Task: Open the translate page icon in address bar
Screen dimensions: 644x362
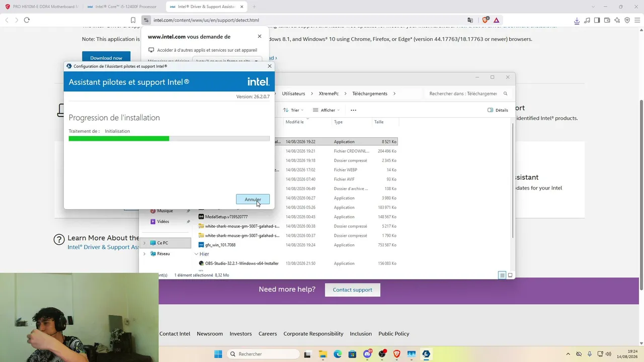Action: pyautogui.click(x=470, y=20)
